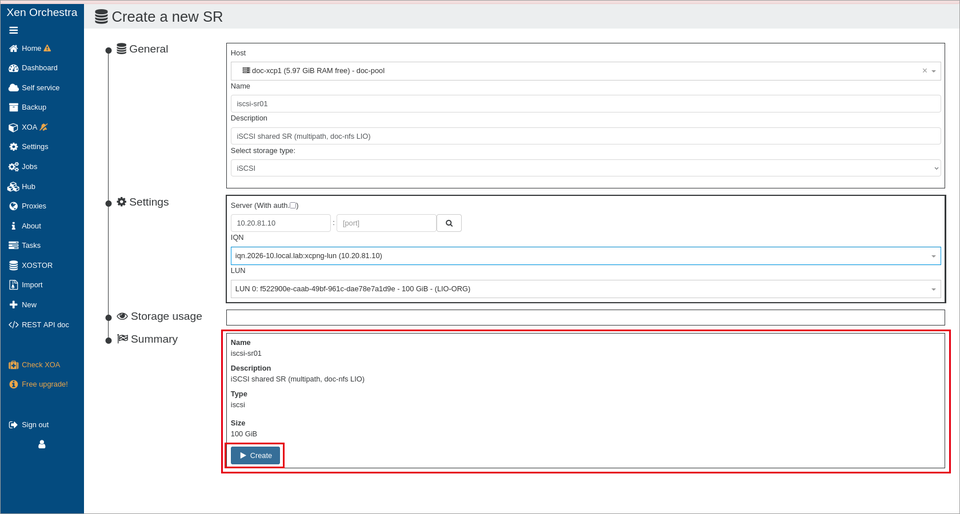Click the Home warning triangle icon

(48, 48)
